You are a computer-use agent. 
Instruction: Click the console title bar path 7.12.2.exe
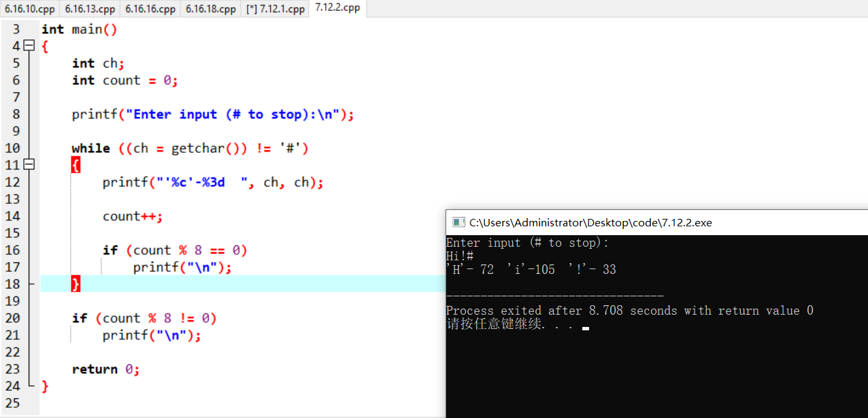tap(590, 222)
